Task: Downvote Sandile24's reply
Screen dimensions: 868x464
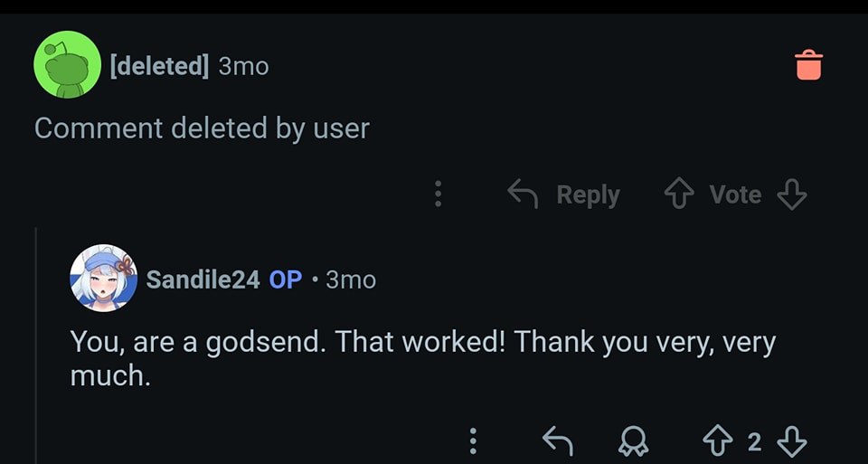Action: pos(791,440)
